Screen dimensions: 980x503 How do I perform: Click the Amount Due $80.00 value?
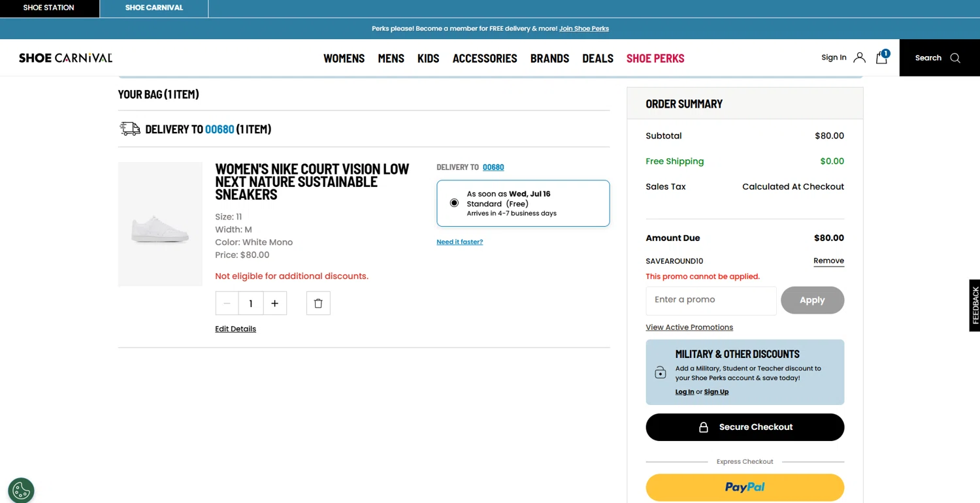(x=829, y=238)
